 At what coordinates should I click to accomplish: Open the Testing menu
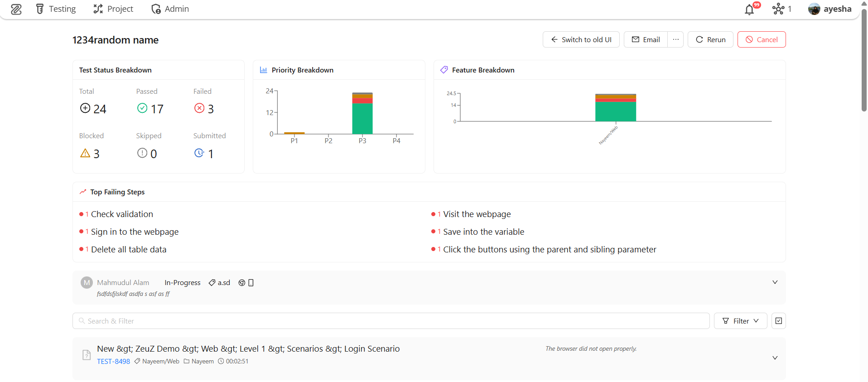[56, 9]
